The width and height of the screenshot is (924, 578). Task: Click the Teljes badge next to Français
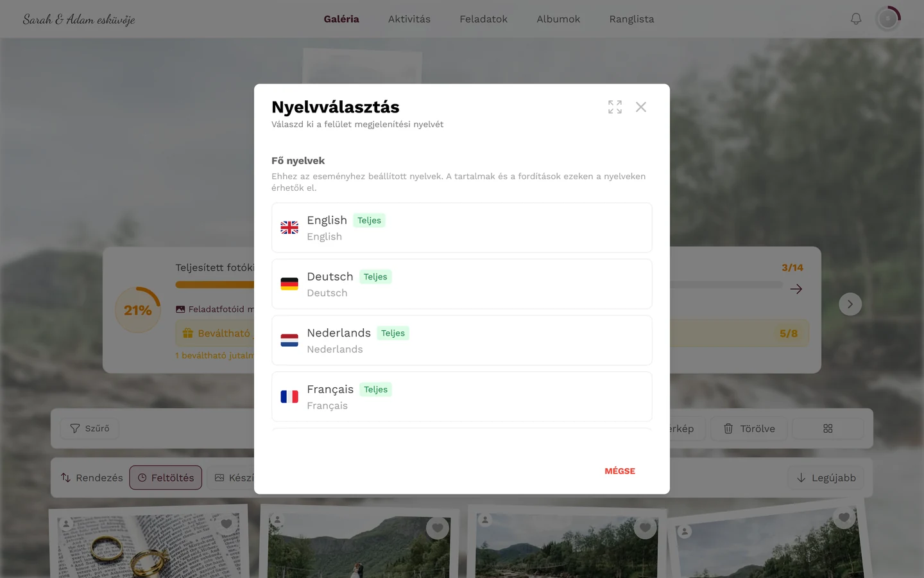coord(375,390)
